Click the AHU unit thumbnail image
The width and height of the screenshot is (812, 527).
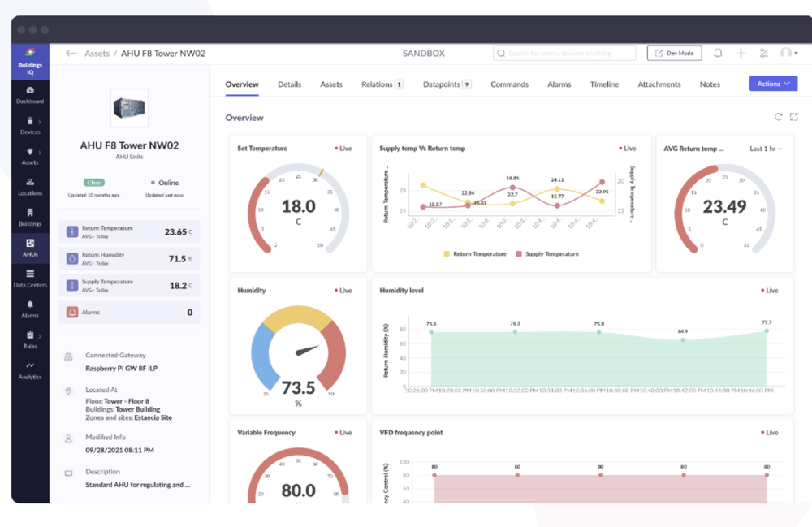tap(129, 108)
